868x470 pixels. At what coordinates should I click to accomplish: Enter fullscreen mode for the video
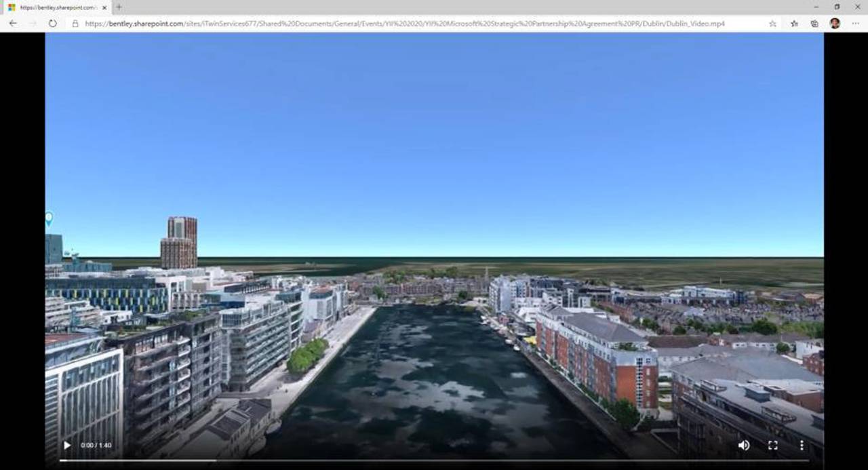772,445
